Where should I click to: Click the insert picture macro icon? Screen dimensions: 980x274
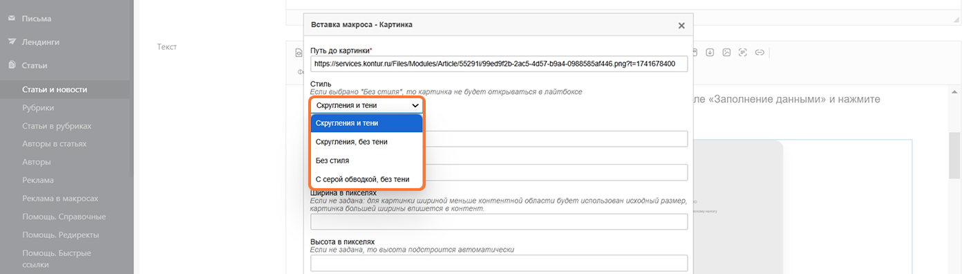(727, 52)
